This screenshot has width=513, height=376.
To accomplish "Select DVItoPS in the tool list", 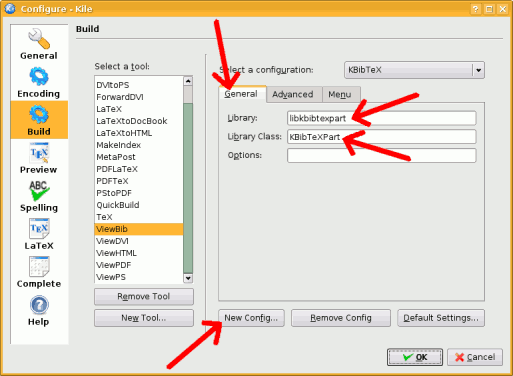I will click(x=139, y=85).
